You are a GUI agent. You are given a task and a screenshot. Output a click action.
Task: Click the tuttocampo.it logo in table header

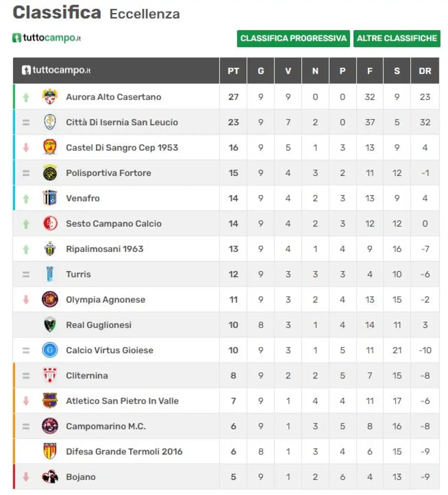pyautogui.click(x=56, y=70)
